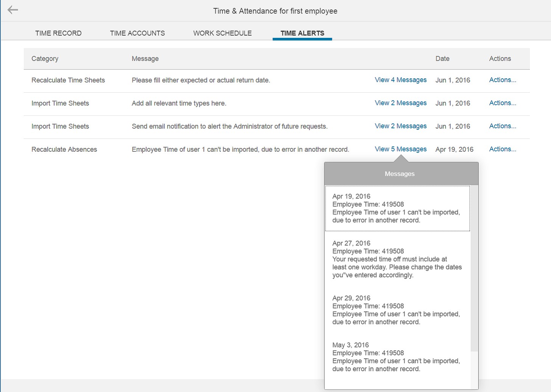Open Actions for 'Add all relevant time types' row
The height and width of the screenshot is (392, 551).
pyautogui.click(x=502, y=103)
